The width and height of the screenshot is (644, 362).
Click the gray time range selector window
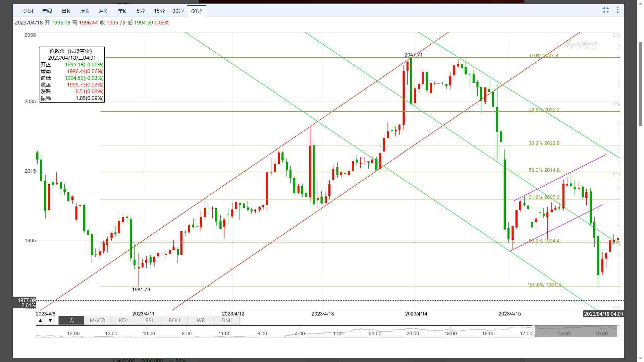coord(576,331)
